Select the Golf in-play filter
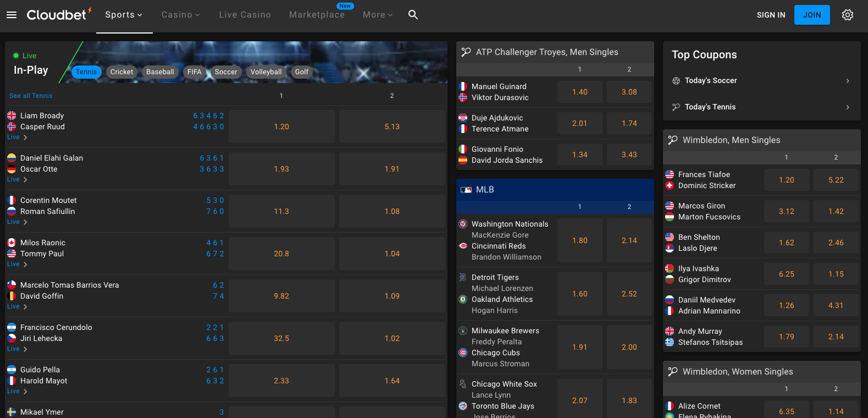868x418 pixels. 302,72
